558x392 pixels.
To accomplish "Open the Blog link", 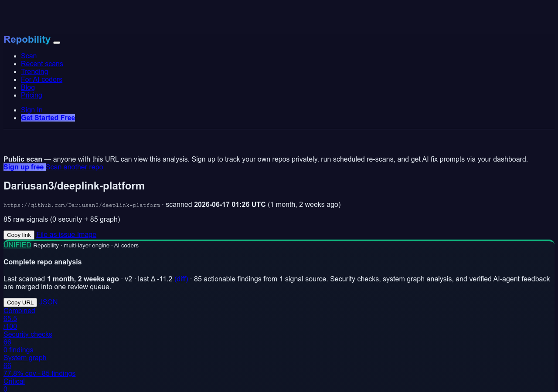I will 28,87.
